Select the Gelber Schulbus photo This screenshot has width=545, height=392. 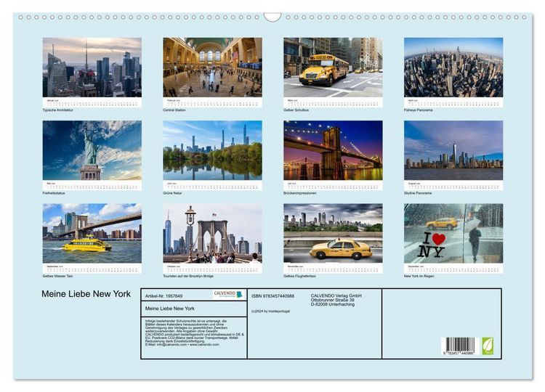click(x=333, y=68)
